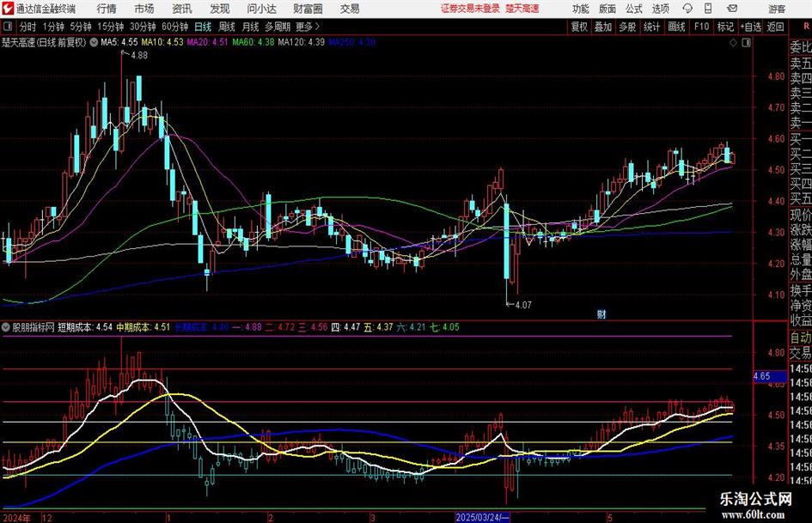
Task: Open the 行情 menu
Action: (107, 9)
